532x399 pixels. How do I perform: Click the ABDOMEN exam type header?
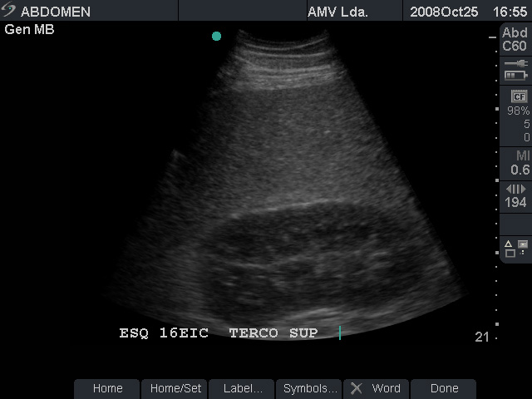[55, 12]
